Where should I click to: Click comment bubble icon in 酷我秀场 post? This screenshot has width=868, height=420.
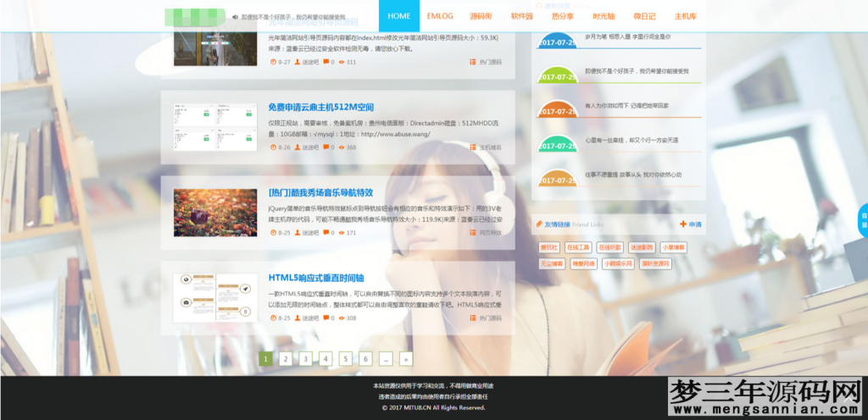(x=325, y=233)
